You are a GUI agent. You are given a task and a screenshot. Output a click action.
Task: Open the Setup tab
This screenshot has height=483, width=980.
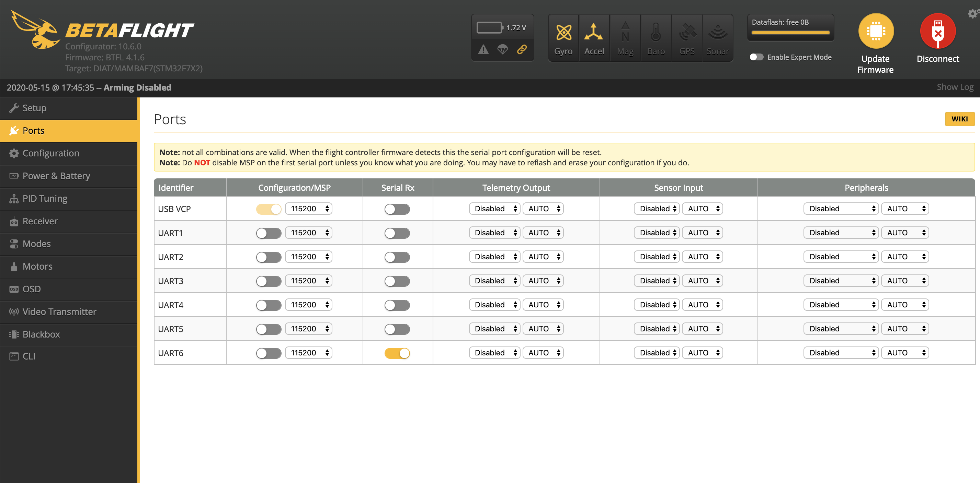coord(68,108)
